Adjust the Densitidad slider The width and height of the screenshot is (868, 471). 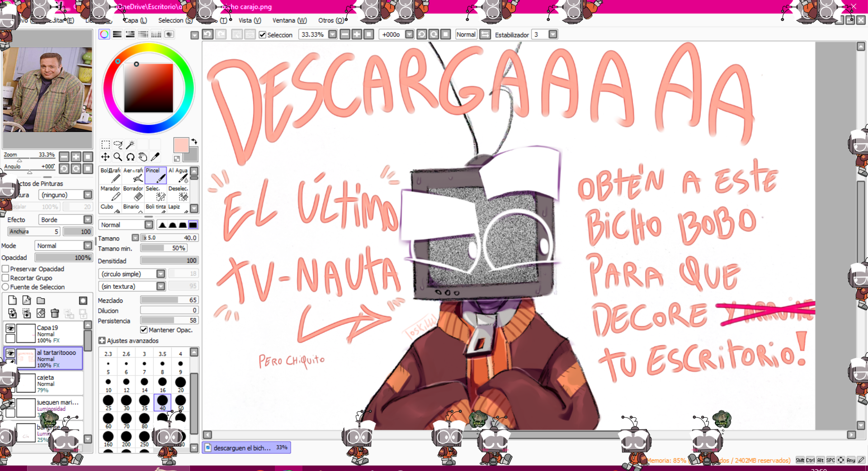pos(170,261)
